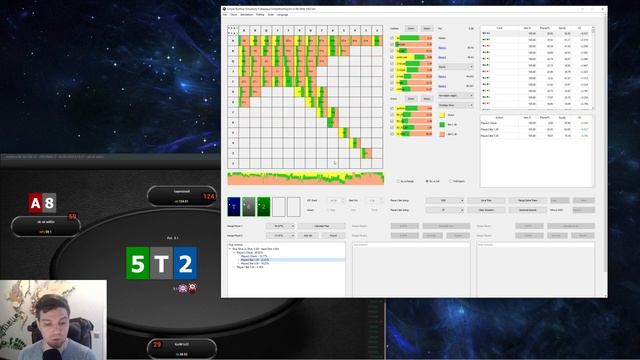Open the File menu
This screenshot has width=640, height=360.
(224, 15)
